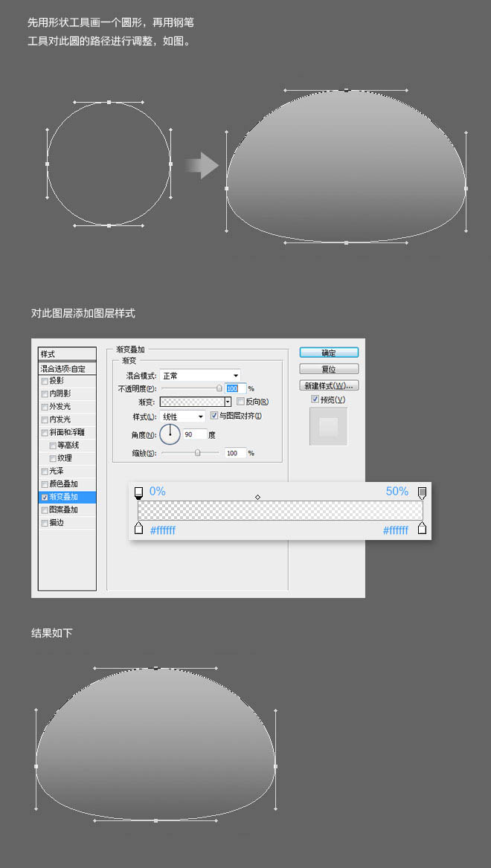The image size is (491, 868).
Task: Click the gradient midpoint diamond marker
Action: point(257,497)
